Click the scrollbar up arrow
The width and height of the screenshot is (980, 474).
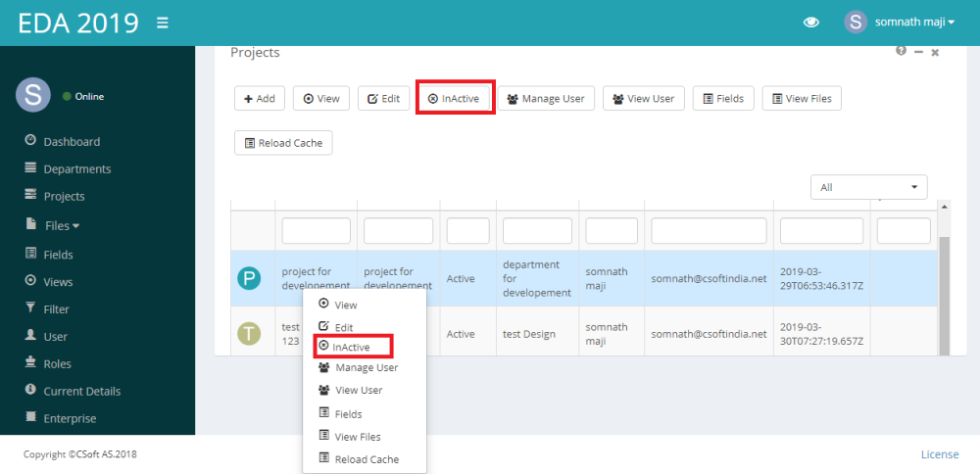tap(944, 207)
